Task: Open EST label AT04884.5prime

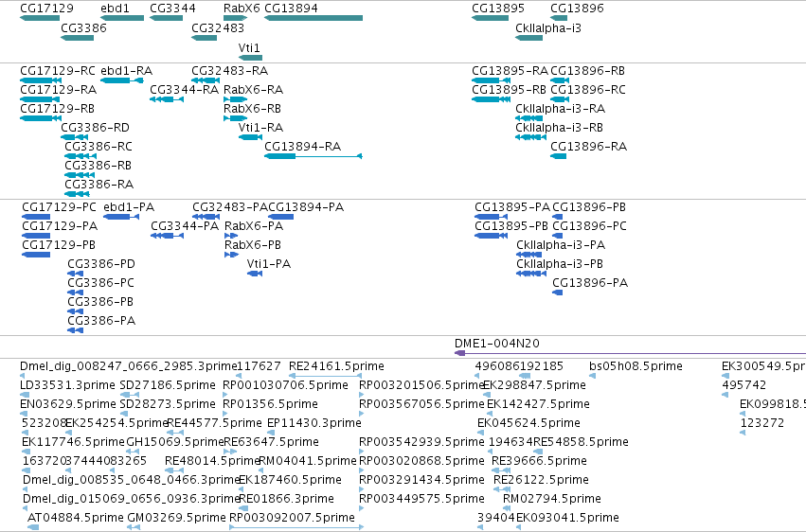Action: click(x=75, y=517)
